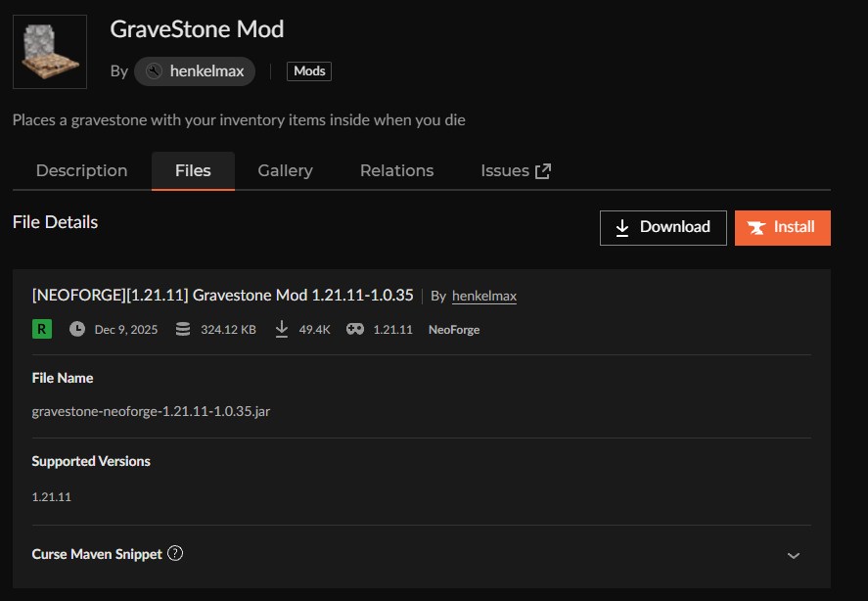Click the file size icon near 324.12 KB
Image resolution: width=868 pixels, height=601 pixels.
tap(183, 330)
